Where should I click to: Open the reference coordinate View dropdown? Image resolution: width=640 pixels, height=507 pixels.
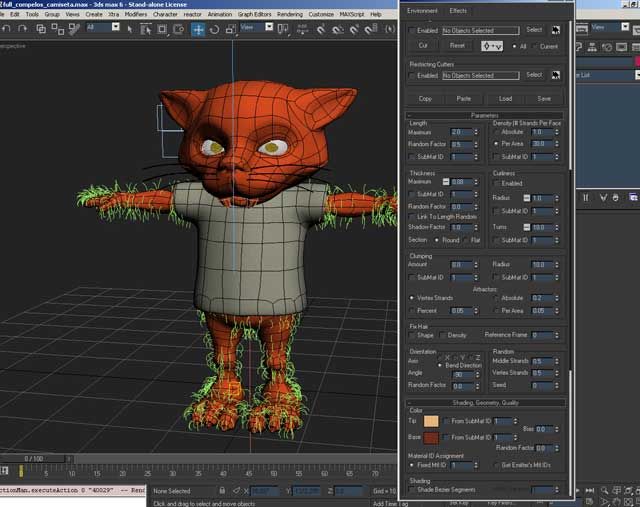[269, 27]
